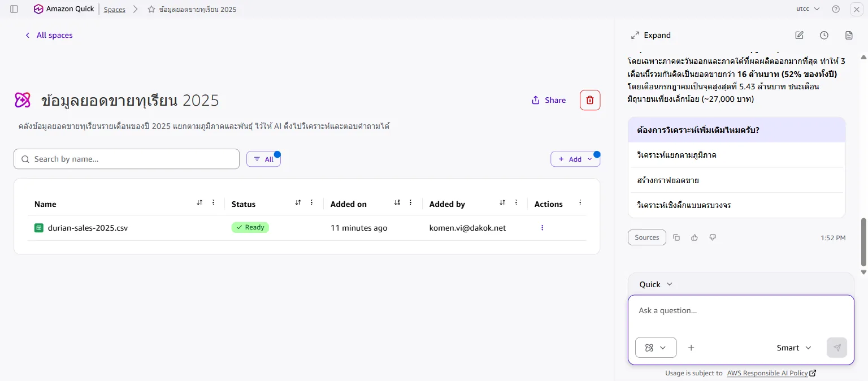The width and height of the screenshot is (868, 381).
Task: Star the ข้อมูลยอดขายทุเรียน 2025 space
Action: pyautogui.click(x=151, y=10)
